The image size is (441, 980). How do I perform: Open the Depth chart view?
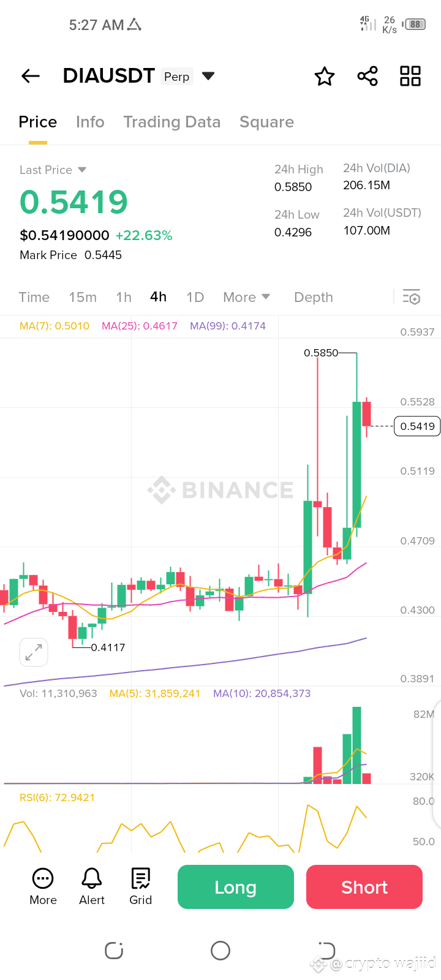coord(314,297)
